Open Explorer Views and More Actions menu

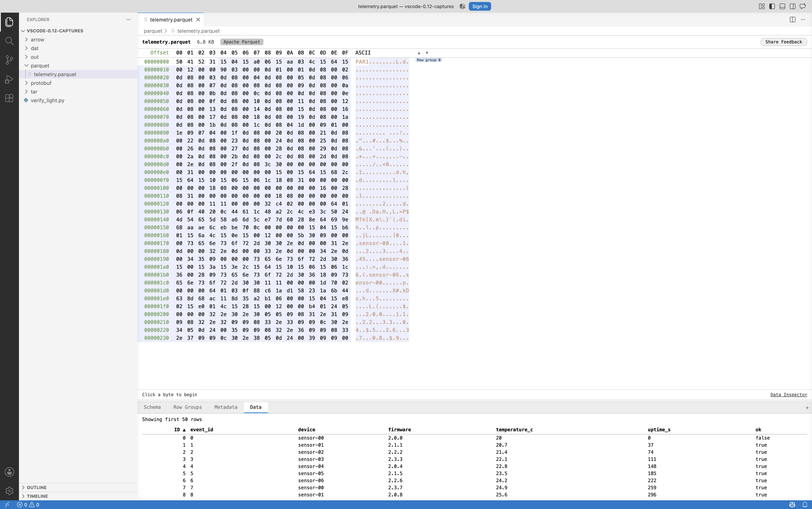pyautogui.click(x=128, y=20)
